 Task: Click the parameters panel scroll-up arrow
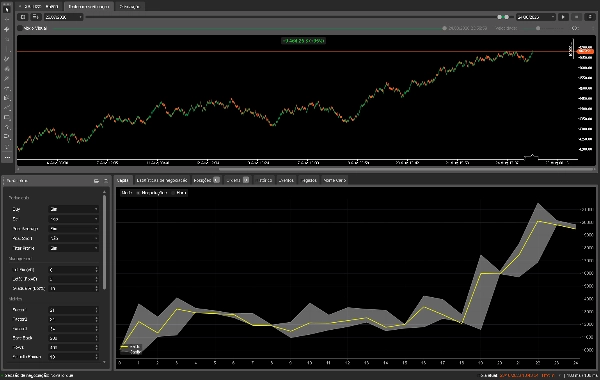click(x=104, y=192)
